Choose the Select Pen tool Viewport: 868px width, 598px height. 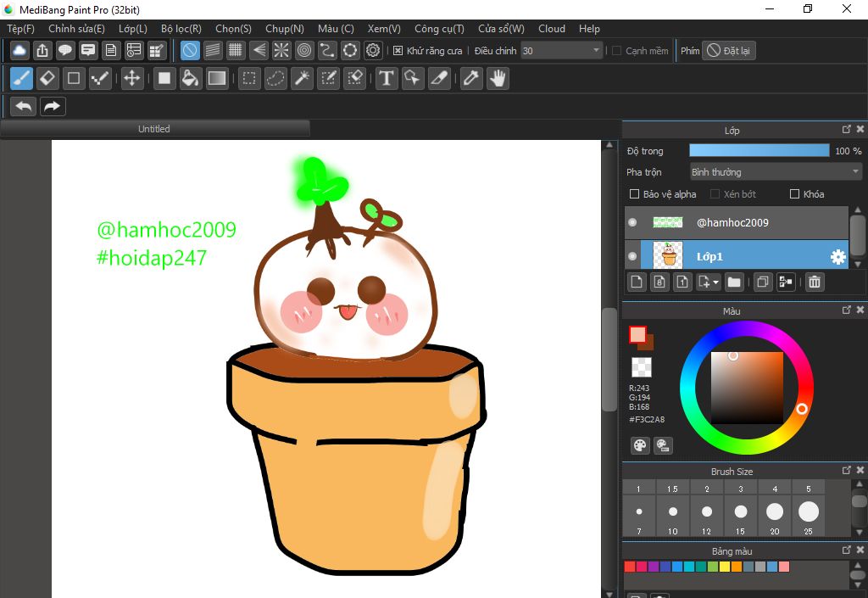click(328, 78)
